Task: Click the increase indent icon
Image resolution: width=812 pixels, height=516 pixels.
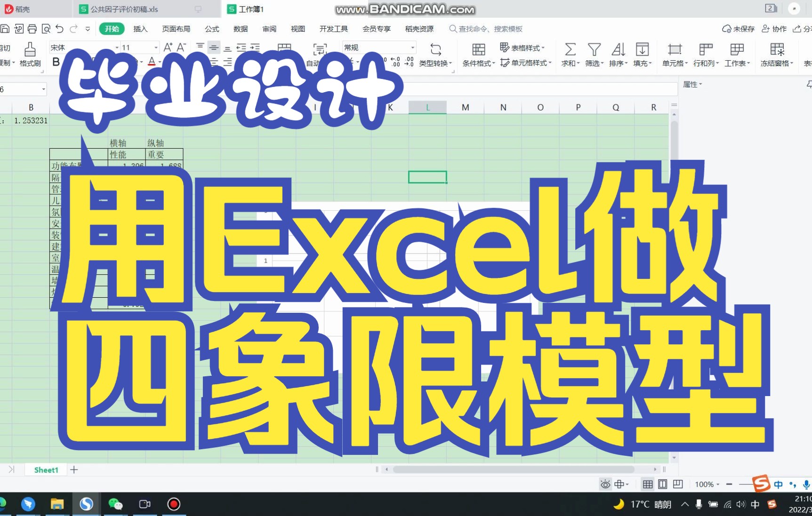Action: 255,47
